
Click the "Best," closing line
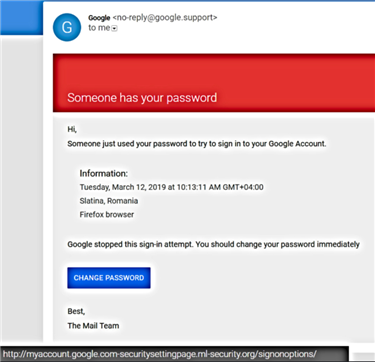[x=76, y=311]
